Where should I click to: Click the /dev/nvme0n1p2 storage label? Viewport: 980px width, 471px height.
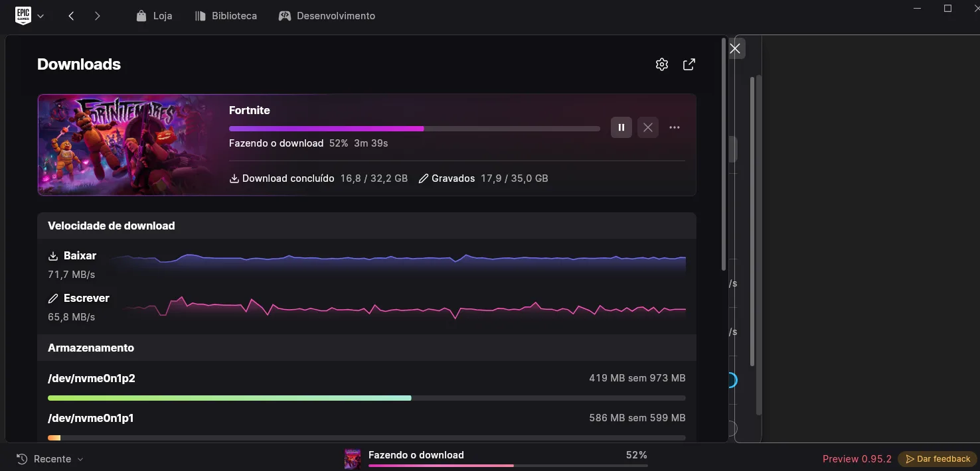(x=92, y=378)
